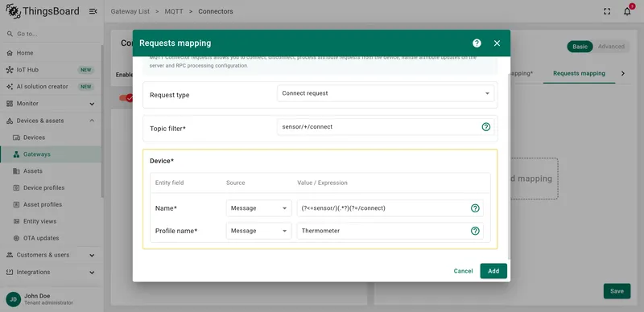Select Basic mode toggle
The image size is (644, 312).
coord(580,47)
